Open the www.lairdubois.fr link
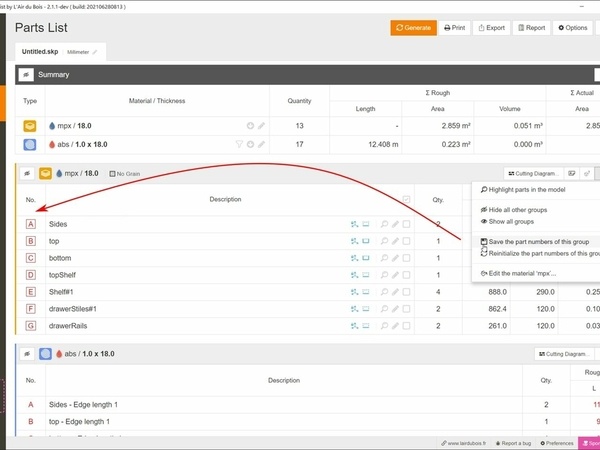Screen dimensions: 600x450 (469, 442)
